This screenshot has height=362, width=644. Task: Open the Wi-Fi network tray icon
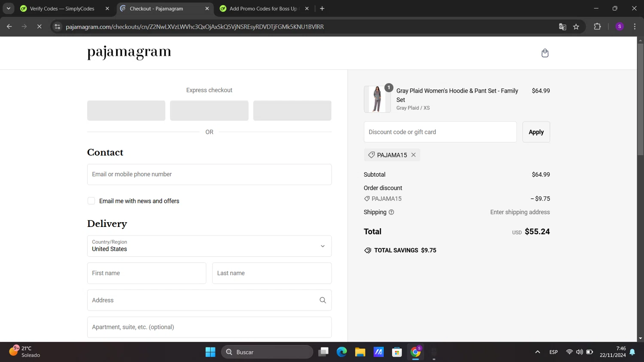(x=569, y=352)
